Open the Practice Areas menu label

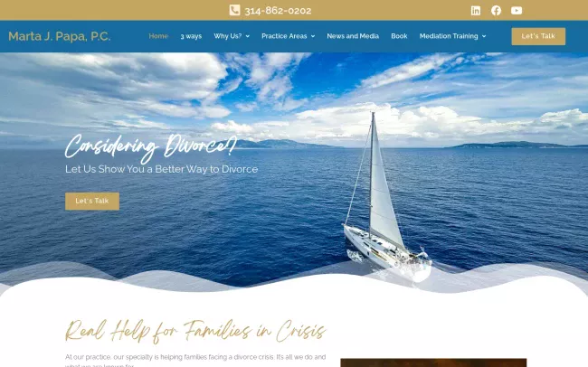(x=284, y=36)
